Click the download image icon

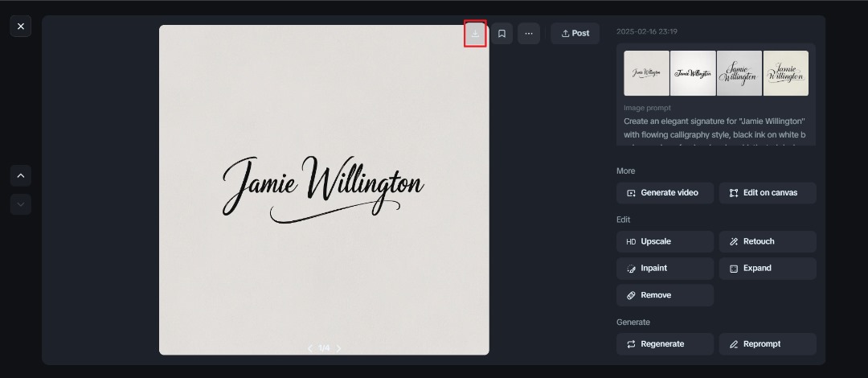[475, 33]
